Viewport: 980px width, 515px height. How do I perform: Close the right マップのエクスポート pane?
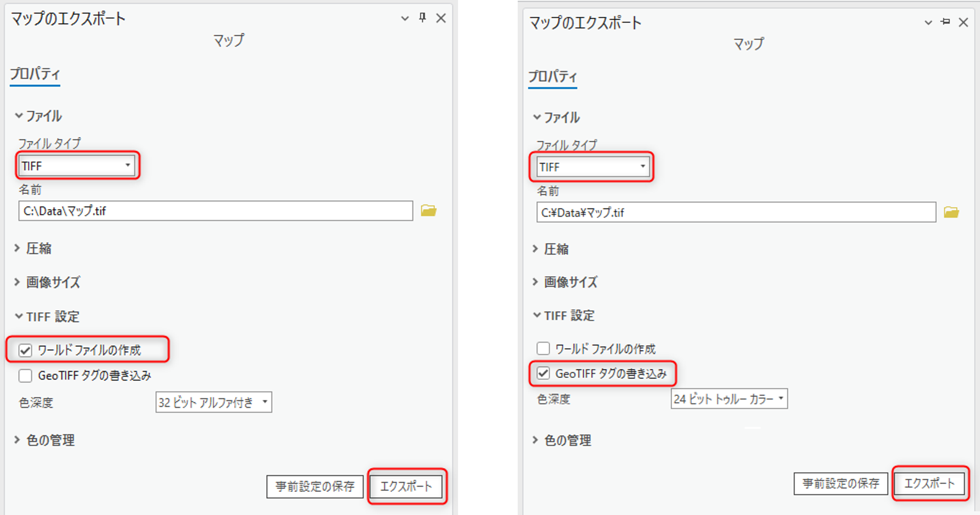coord(963,22)
